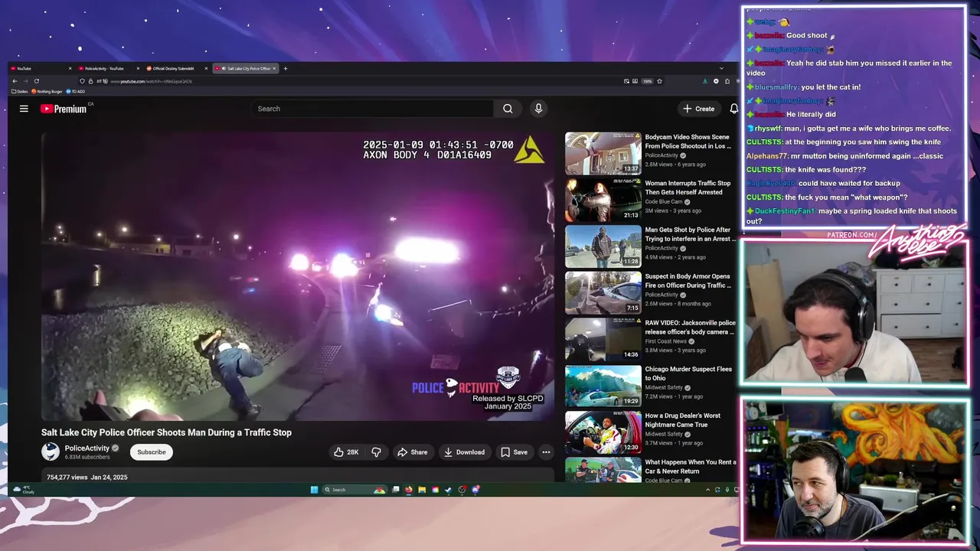Open browser downloads arrow icon
980x551 pixels.
pos(705,81)
